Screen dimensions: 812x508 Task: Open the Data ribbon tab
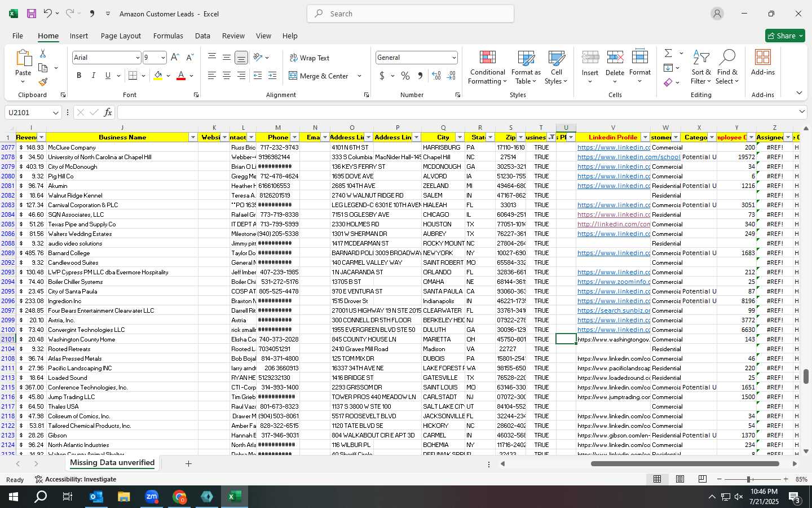(202, 36)
